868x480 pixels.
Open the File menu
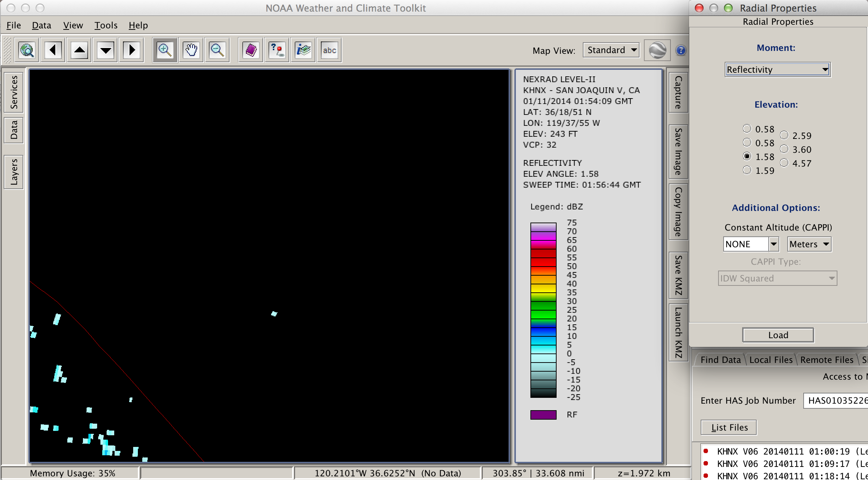click(x=14, y=25)
